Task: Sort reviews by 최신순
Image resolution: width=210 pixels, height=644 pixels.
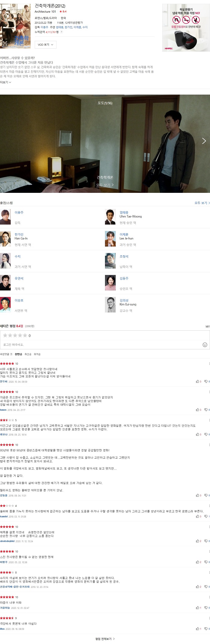Action: coord(28,354)
